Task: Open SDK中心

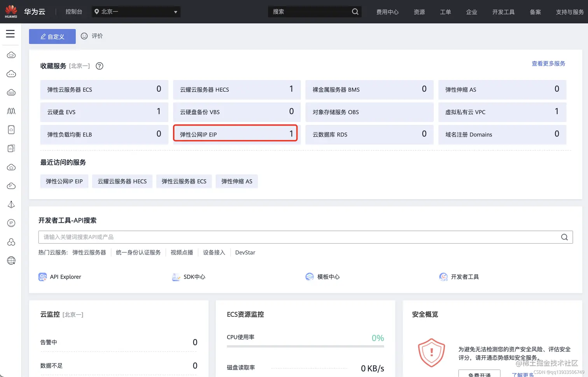Action: point(189,277)
